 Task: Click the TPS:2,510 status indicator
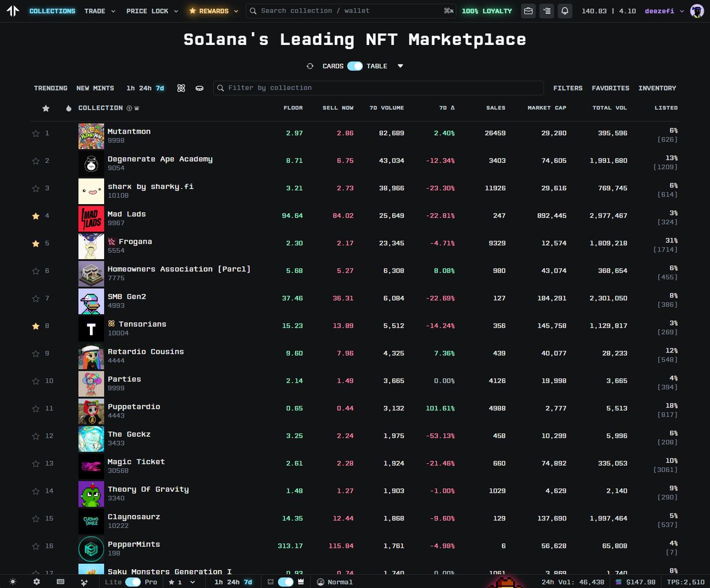tap(686, 582)
